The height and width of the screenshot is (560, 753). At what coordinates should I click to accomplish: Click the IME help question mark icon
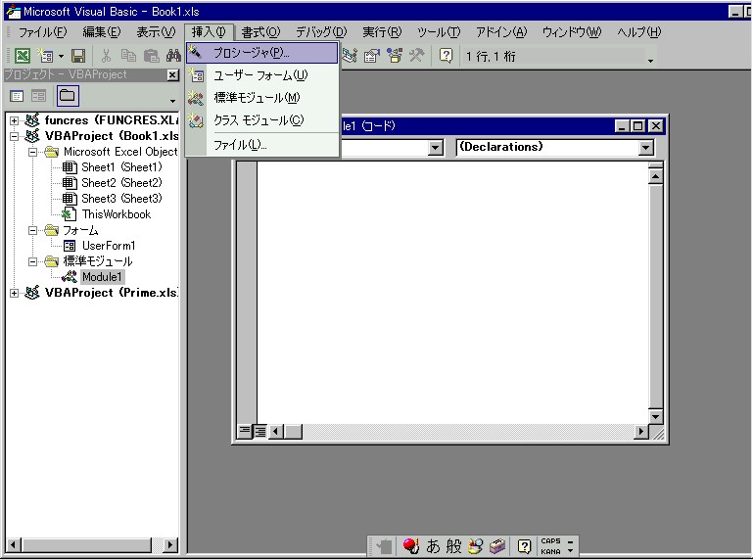pyautogui.click(x=524, y=546)
